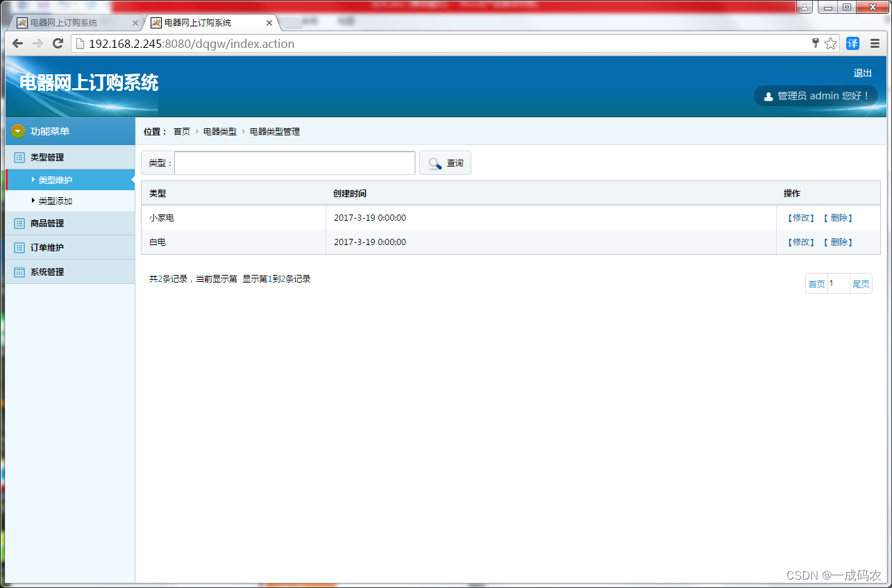Close the active 电器网上订购系统 tab
The height and width of the screenshot is (588, 892).
pyautogui.click(x=269, y=23)
